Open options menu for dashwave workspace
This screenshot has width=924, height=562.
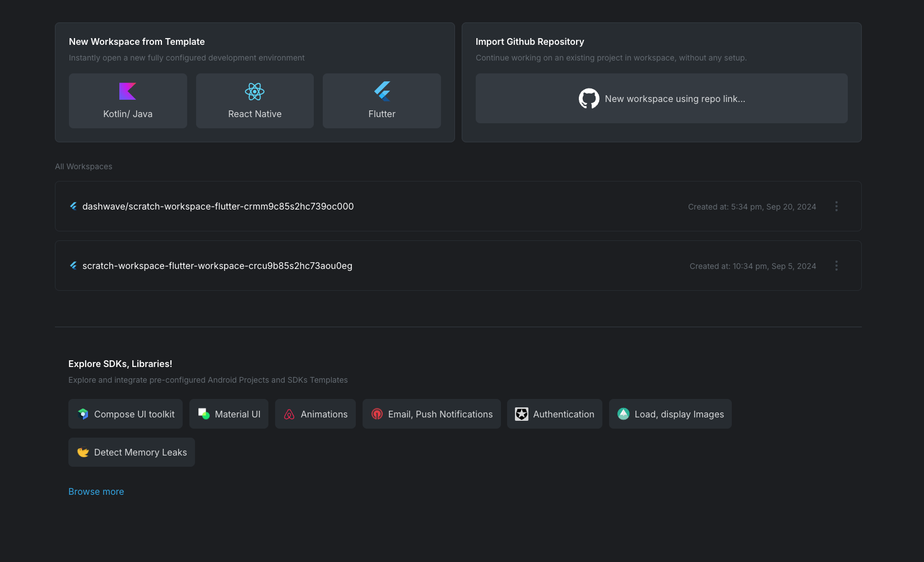[836, 206]
